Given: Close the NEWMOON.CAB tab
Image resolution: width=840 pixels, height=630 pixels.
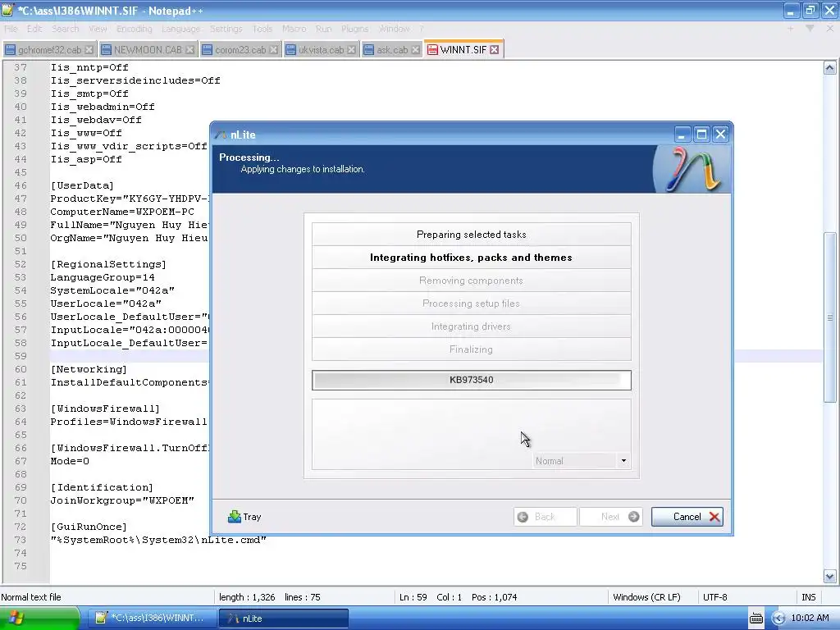Looking at the screenshot, I should 189,50.
